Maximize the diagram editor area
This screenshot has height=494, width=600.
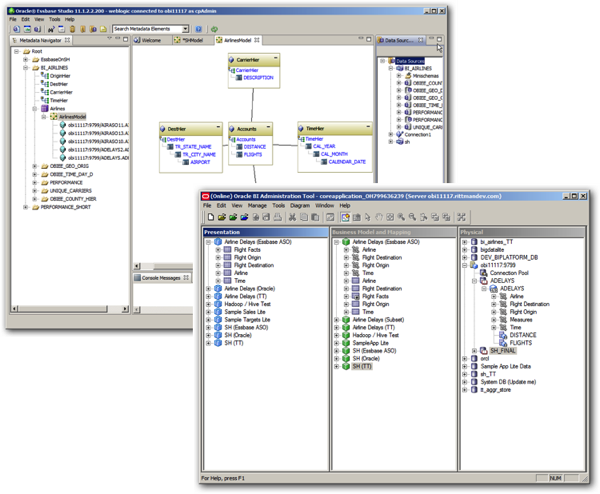click(x=369, y=39)
